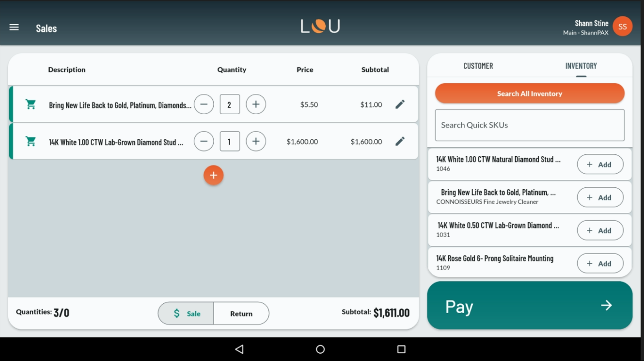Decrease quantity of jewelry cleaner item
644x361 pixels.
tap(204, 105)
